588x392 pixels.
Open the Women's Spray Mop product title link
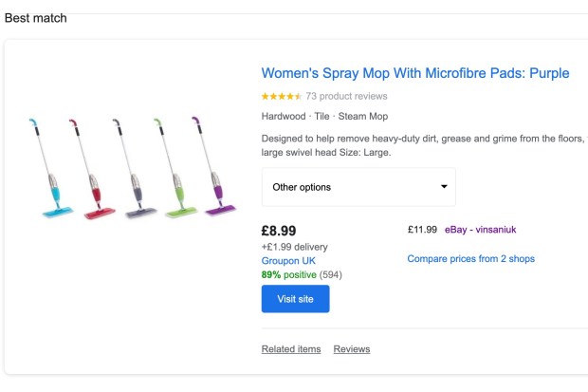[415, 73]
